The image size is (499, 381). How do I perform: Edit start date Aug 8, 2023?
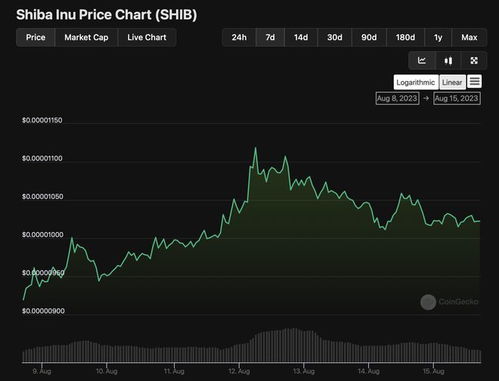pos(397,98)
